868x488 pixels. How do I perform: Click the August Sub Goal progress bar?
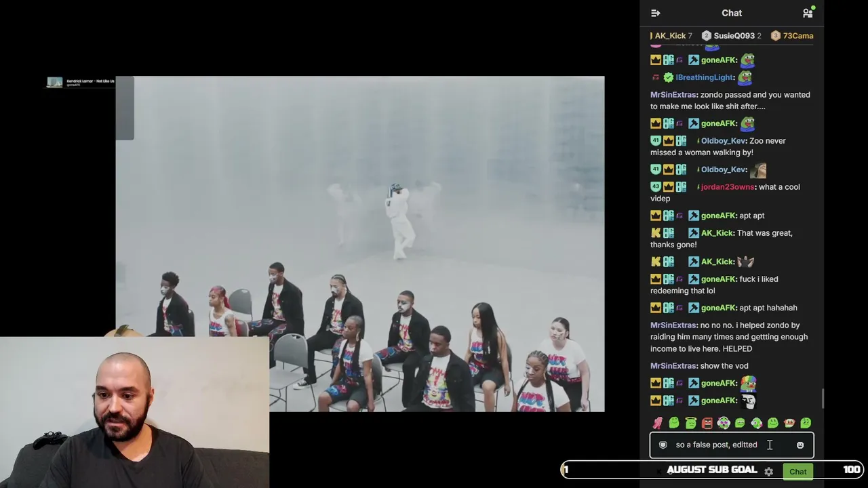pos(712,470)
